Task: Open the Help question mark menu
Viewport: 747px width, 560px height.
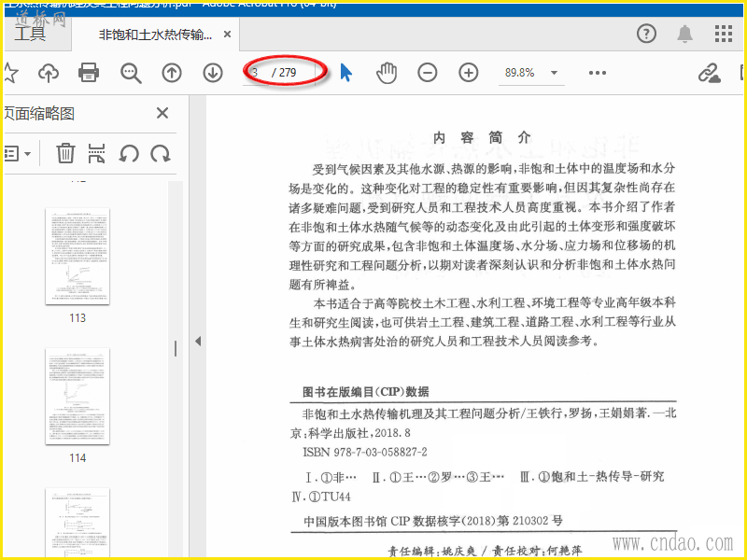Action: pos(646,34)
